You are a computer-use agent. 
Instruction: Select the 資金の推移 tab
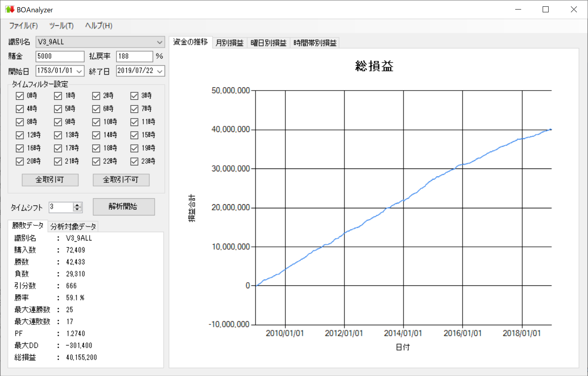pyautogui.click(x=191, y=42)
